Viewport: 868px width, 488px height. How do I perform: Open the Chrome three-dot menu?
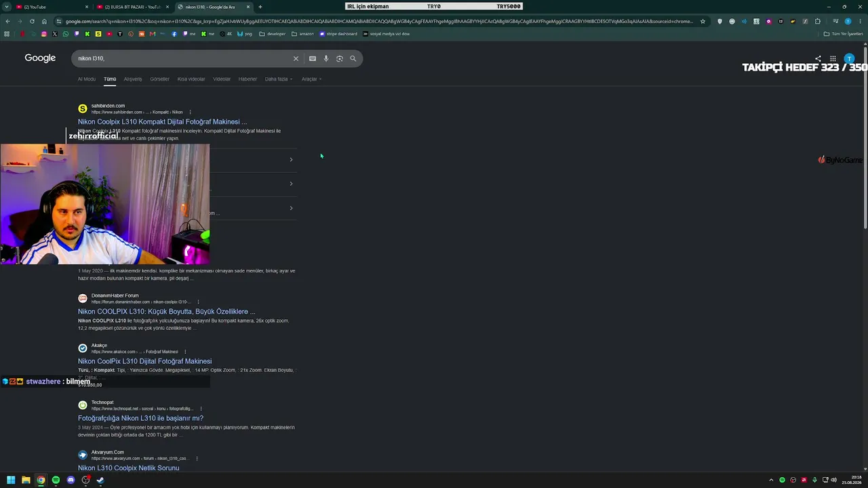point(860,21)
